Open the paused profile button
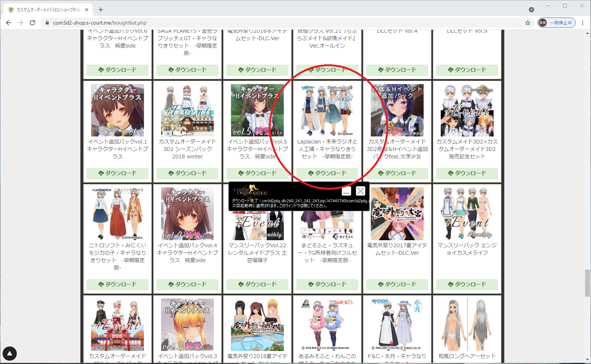The width and height of the screenshot is (591, 364). coord(556,23)
